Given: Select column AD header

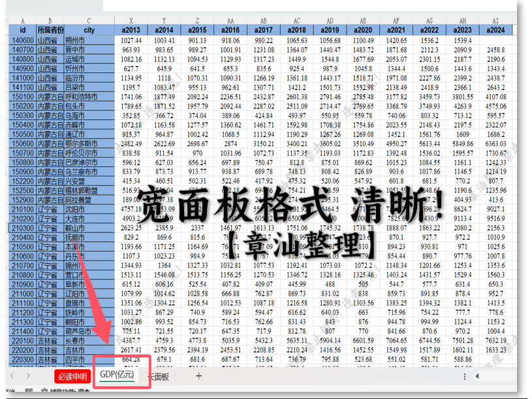Looking at the screenshot, I should (330, 20).
